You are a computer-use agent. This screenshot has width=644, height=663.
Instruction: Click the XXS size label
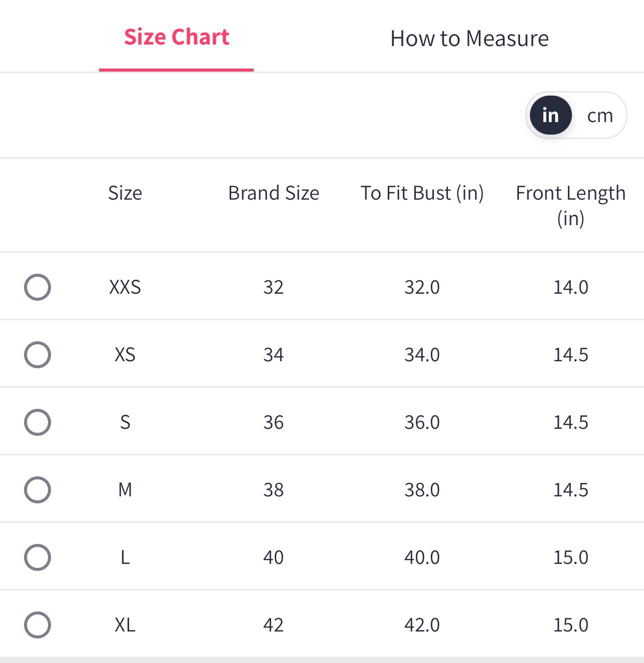pos(125,287)
